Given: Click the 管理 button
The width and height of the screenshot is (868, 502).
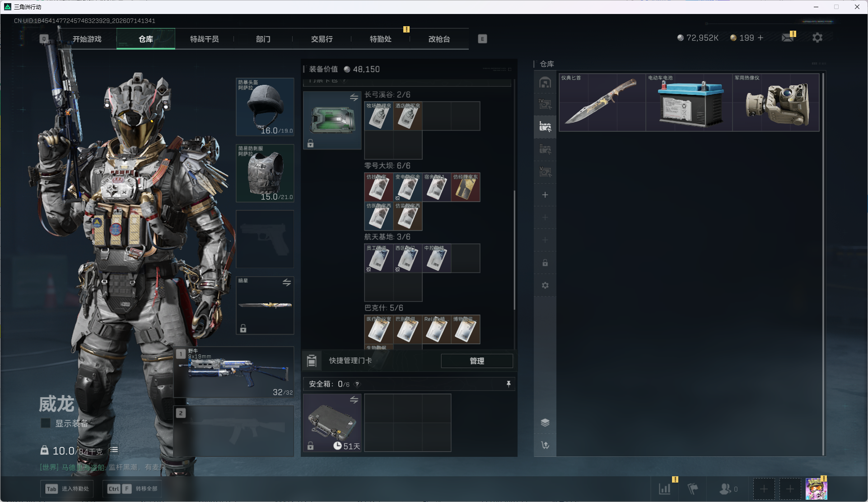Looking at the screenshot, I should (477, 361).
